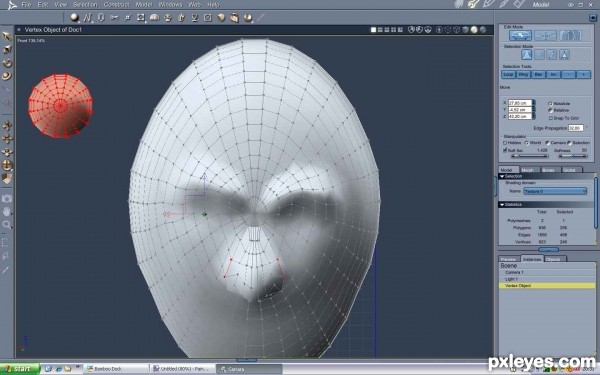Click the marquee selection icon in left toolbar
Image resolution: width=600 pixels, height=375 pixels.
coord(6,243)
